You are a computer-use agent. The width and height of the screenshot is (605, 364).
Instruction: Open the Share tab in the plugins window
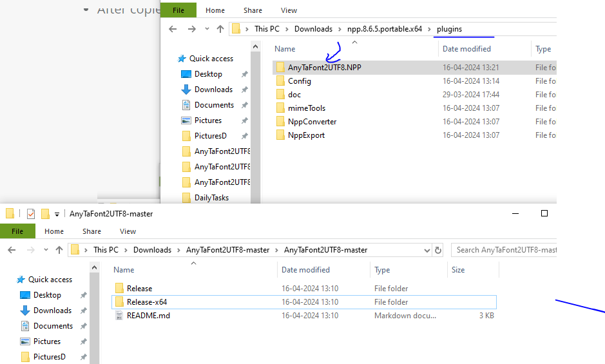(253, 10)
